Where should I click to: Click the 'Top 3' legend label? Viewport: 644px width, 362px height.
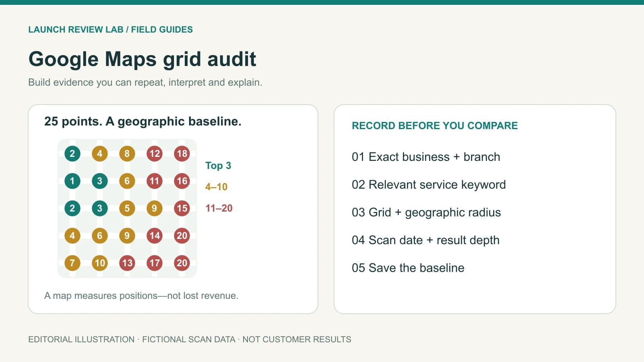pos(218,166)
